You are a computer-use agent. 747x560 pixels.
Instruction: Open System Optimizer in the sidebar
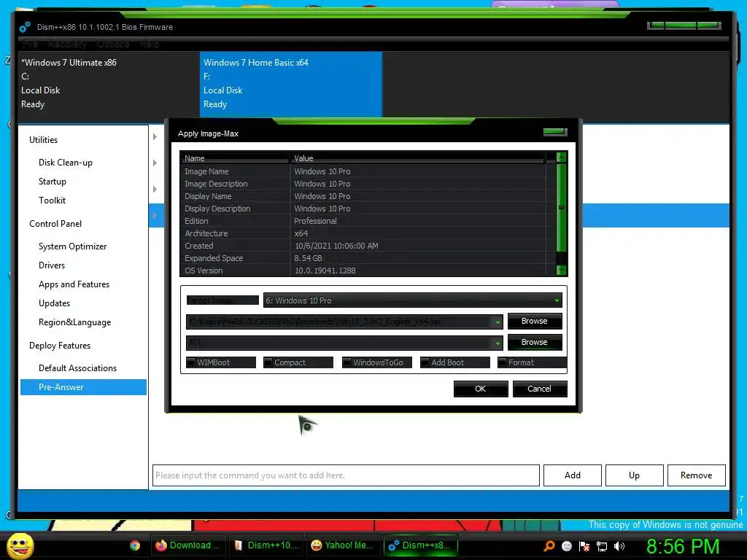point(72,246)
